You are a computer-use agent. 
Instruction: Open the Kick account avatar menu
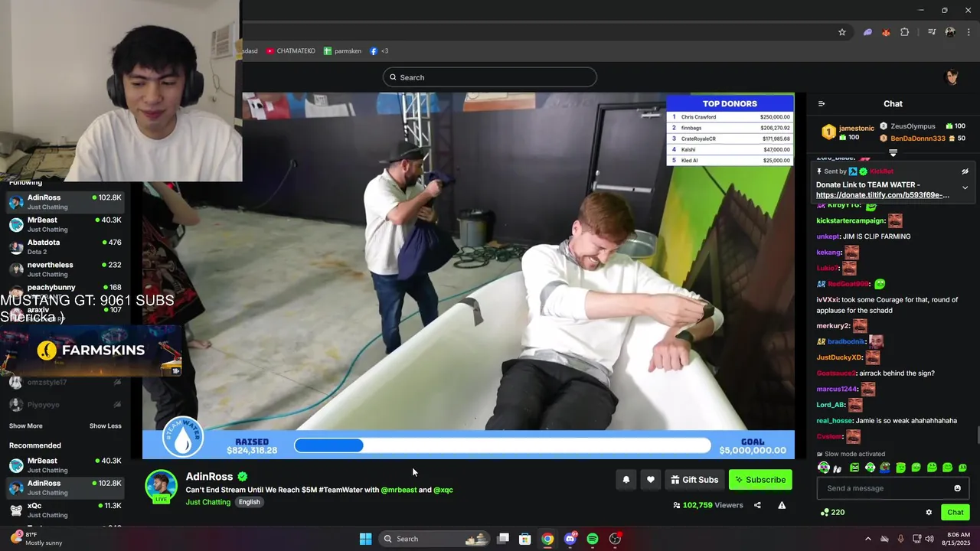coord(952,77)
